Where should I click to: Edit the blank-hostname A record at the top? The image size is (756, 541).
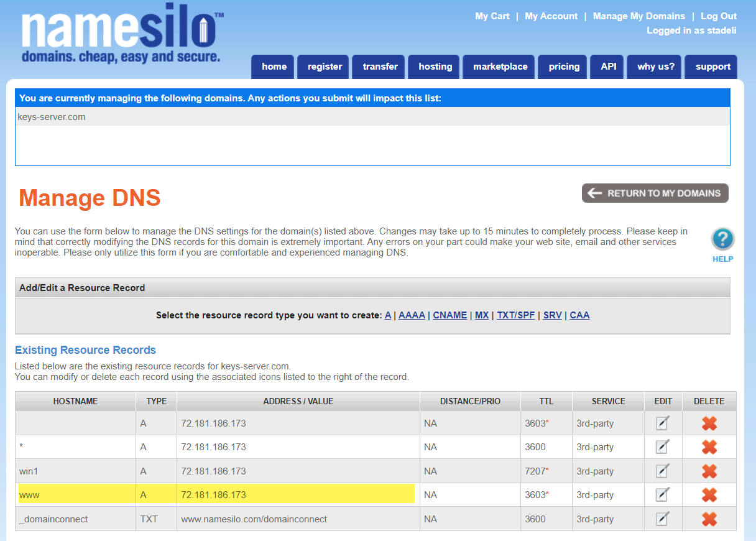(x=663, y=423)
